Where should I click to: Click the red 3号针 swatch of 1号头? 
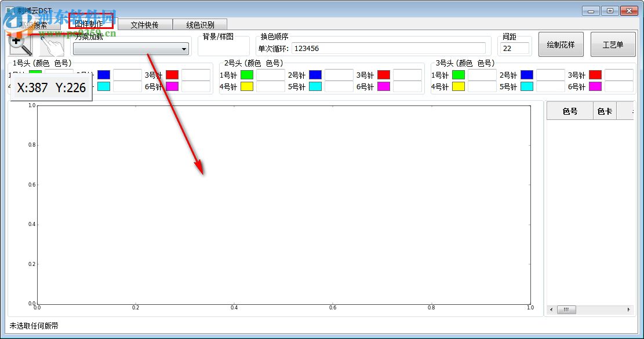(172, 74)
